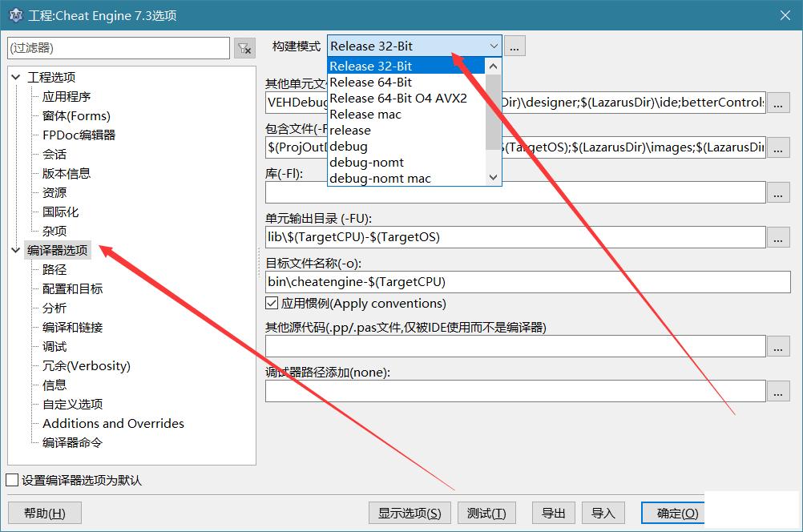
Task: Click the 单元输出目录 (-FU) field
Action: [516, 237]
